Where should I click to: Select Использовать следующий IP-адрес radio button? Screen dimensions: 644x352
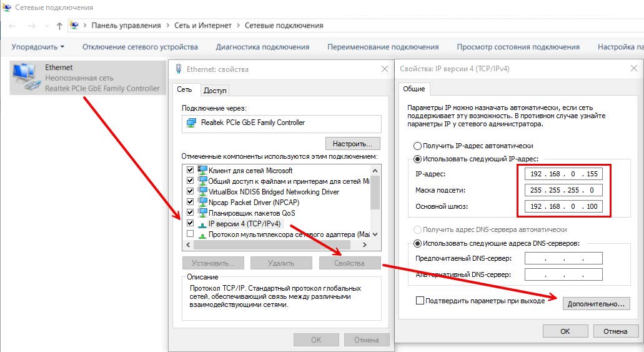417,159
